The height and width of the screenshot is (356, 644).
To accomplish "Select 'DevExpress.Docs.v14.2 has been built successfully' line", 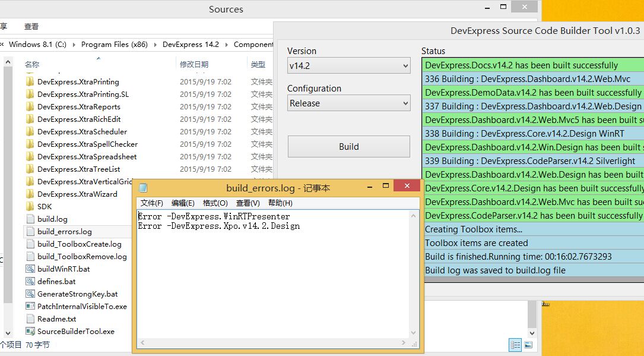I will (x=533, y=65).
